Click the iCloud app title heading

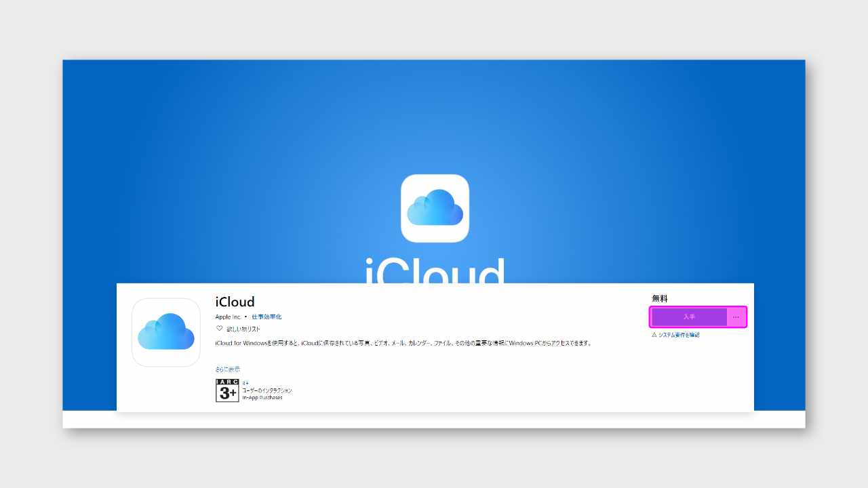tap(235, 302)
